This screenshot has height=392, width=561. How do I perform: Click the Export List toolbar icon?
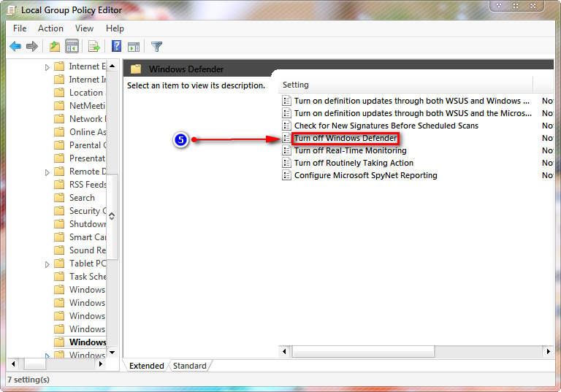coord(94,47)
